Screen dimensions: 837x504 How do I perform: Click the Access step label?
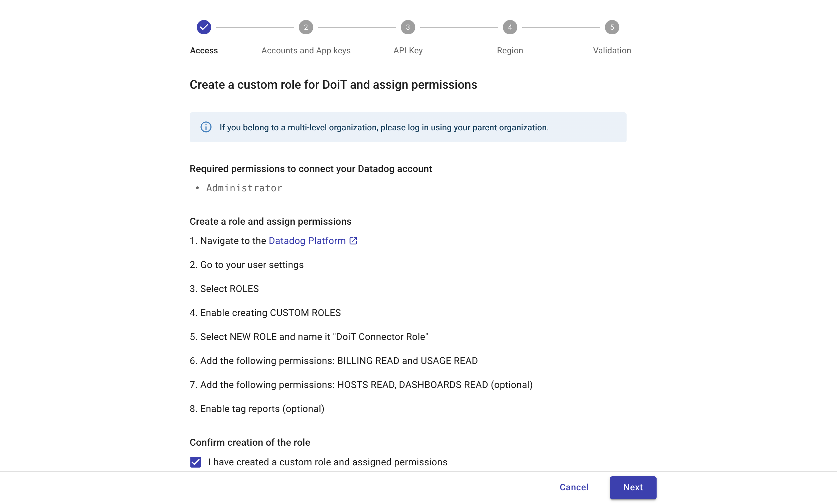click(204, 50)
